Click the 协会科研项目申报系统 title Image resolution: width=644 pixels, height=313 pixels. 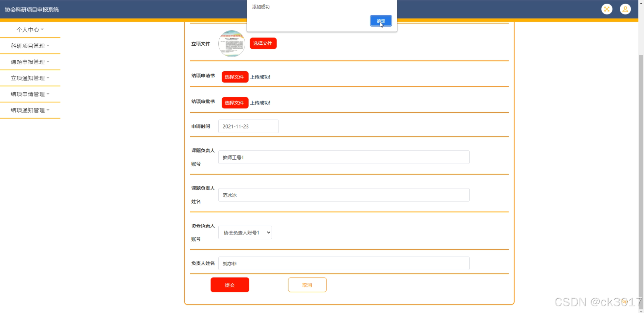pos(32,10)
